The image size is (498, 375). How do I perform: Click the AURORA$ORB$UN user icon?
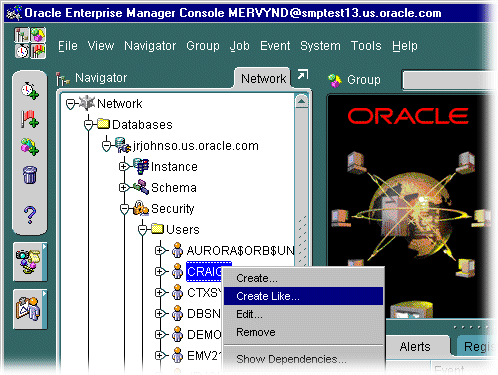click(x=177, y=250)
